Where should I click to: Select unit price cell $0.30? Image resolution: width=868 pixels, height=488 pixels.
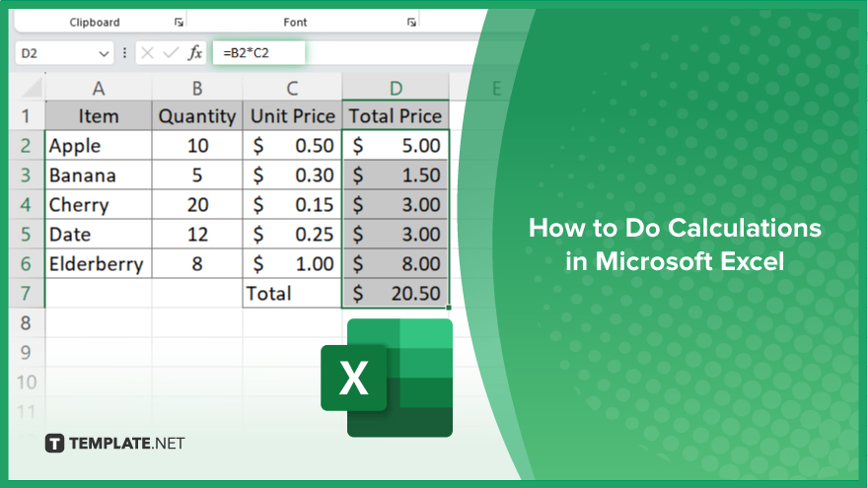(292, 175)
